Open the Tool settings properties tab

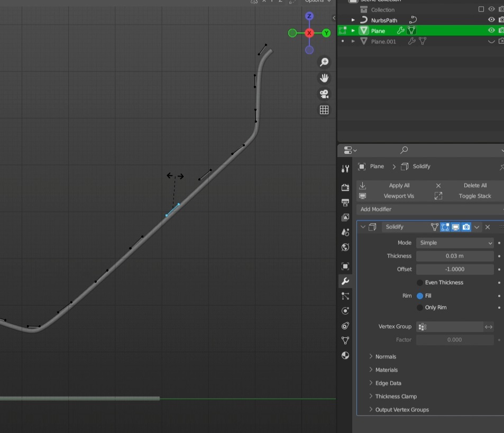click(345, 169)
